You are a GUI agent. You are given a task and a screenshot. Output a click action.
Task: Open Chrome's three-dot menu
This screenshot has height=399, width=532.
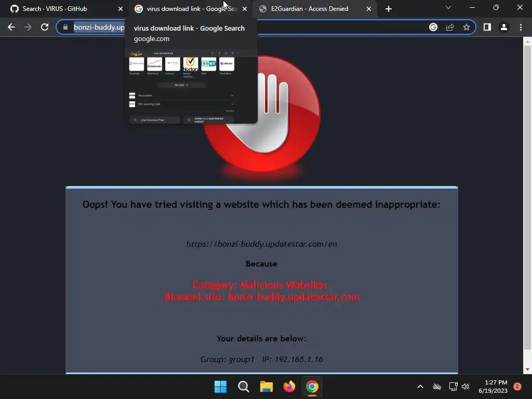[x=521, y=27]
